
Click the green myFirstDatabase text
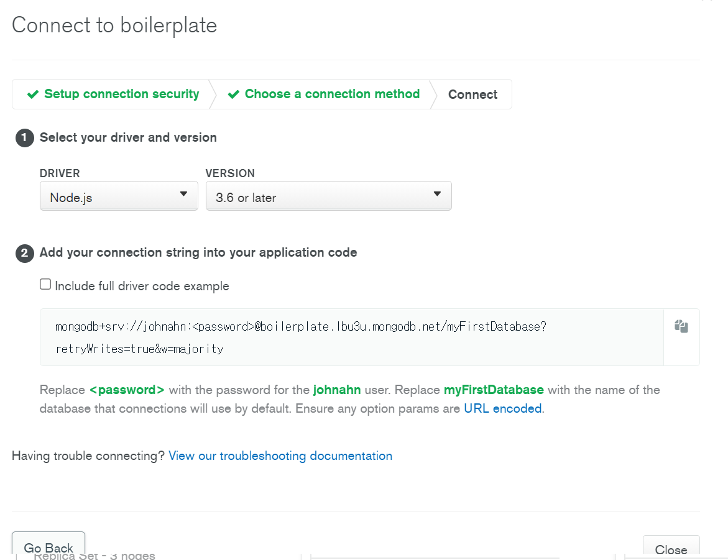[494, 390]
